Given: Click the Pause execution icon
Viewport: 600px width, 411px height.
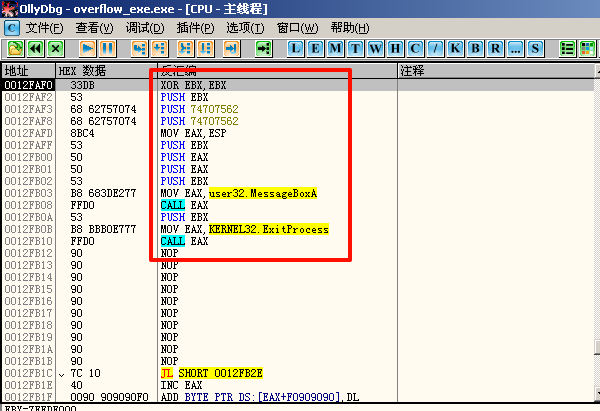Looking at the screenshot, I should point(108,49).
